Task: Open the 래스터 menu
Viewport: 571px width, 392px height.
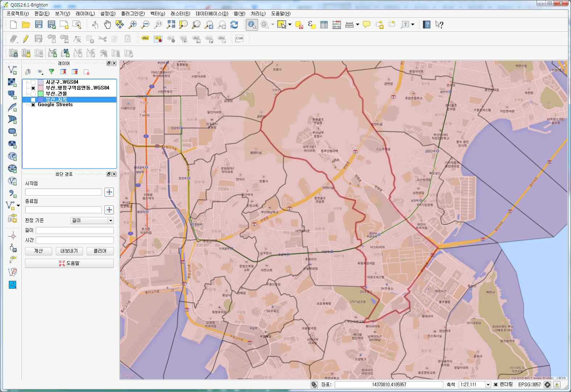Action: [180, 13]
